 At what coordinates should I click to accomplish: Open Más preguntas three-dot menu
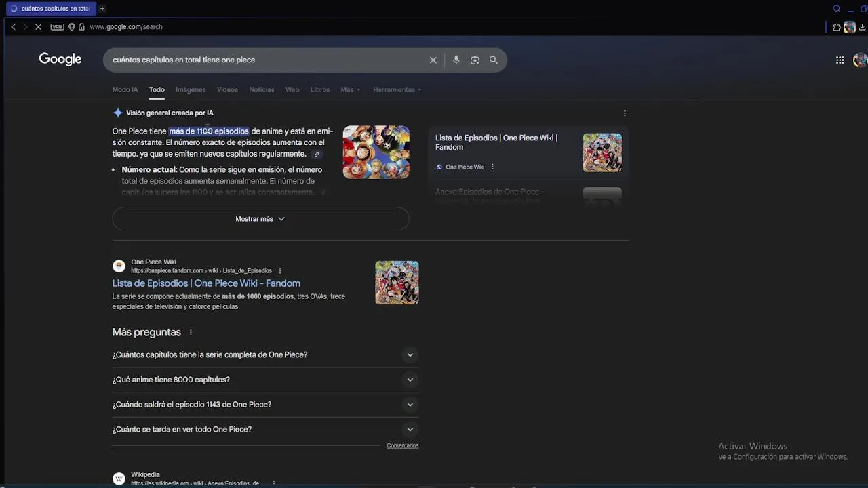191,333
